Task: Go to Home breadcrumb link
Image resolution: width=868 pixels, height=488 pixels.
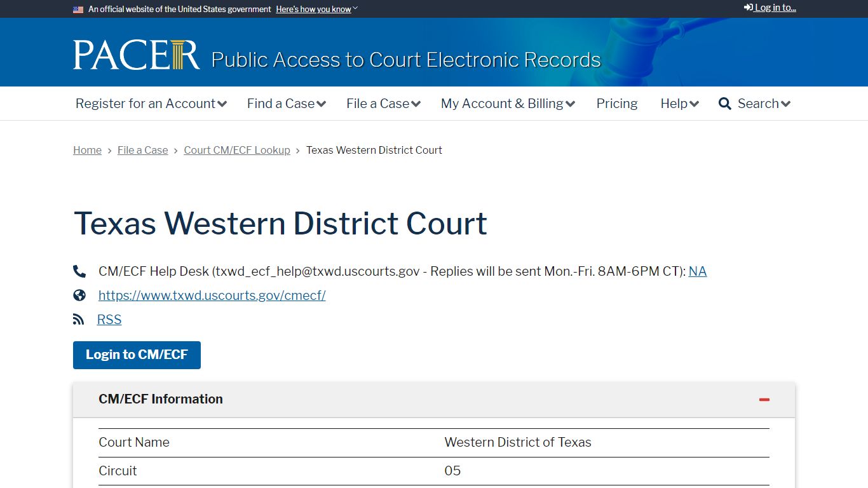Action: pyautogui.click(x=87, y=151)
